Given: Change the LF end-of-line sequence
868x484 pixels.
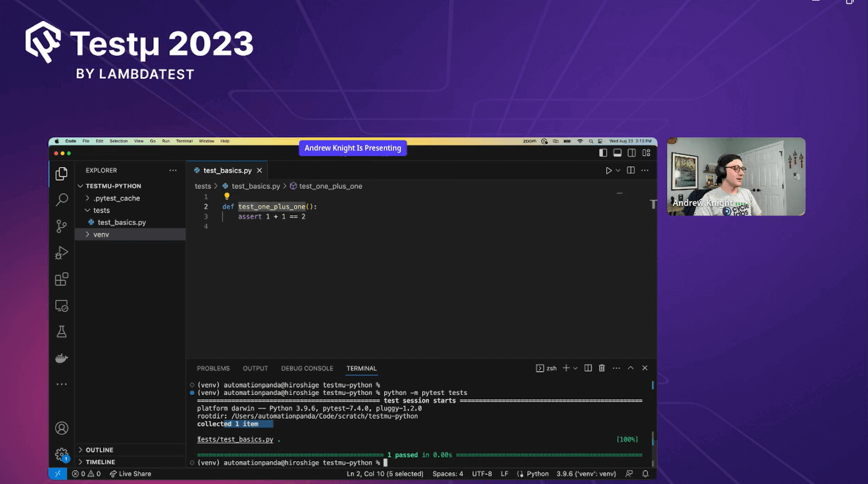Looking at the screenshot, I should pos(505,474).
